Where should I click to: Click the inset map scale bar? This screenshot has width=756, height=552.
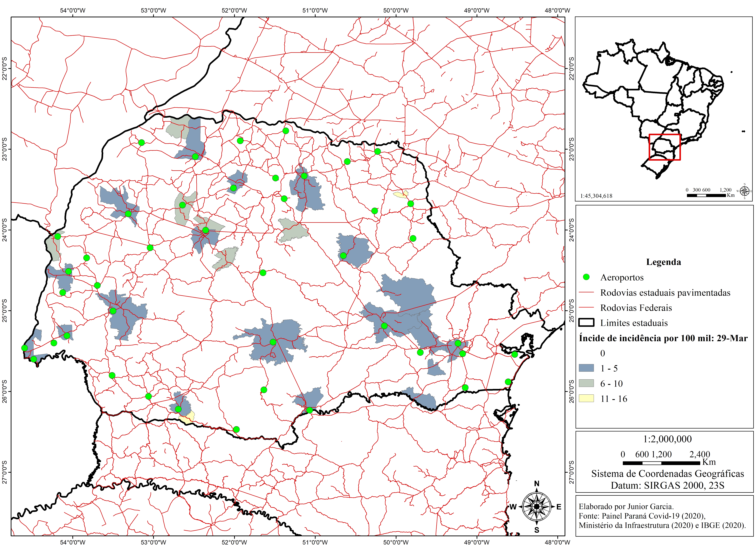(706, 195)
